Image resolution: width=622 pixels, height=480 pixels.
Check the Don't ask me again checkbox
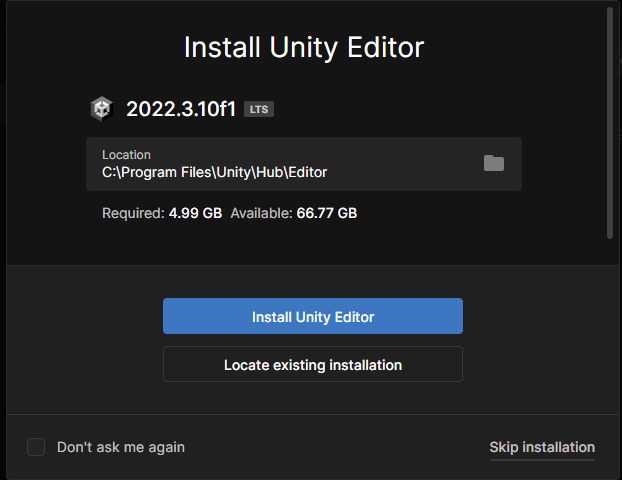(x=36, y=447)
